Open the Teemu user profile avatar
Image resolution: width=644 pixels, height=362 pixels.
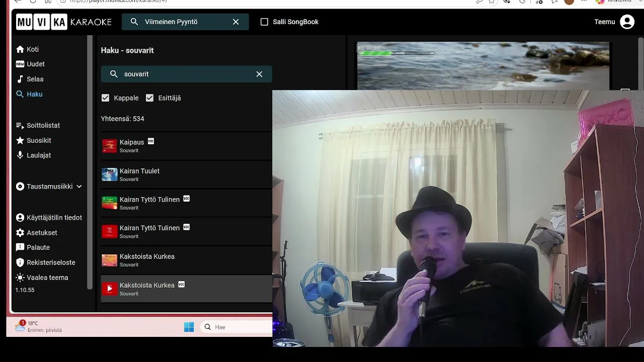627,22
